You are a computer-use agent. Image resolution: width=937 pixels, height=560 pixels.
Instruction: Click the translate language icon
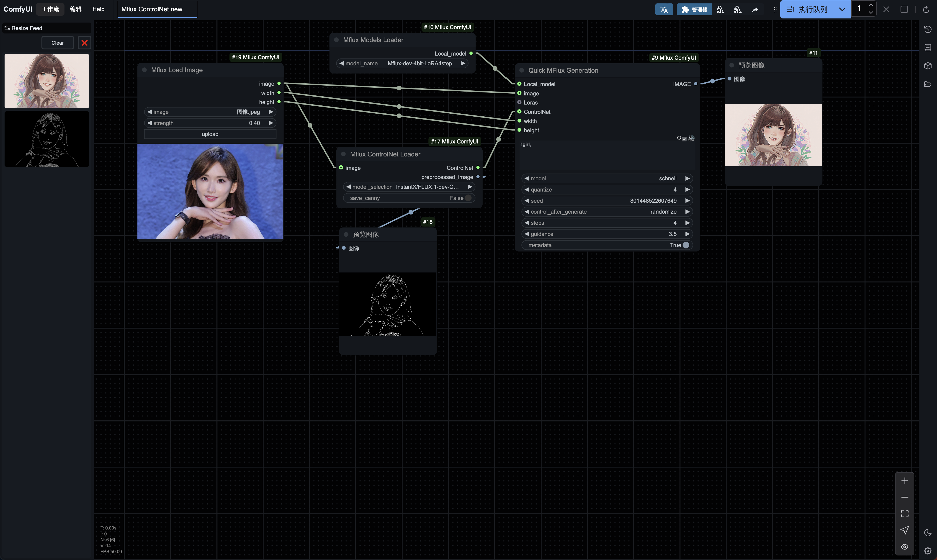[x=664, y=9]
